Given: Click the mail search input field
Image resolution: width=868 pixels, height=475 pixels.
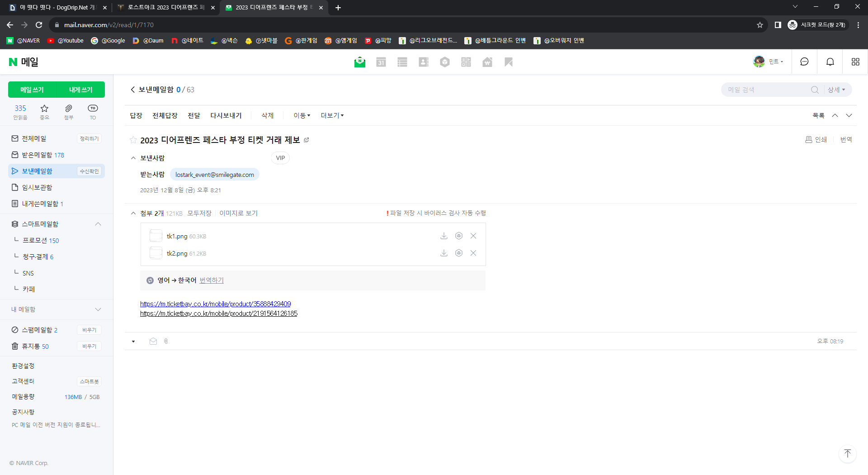Looking at the screenshot, I should click(766, 90).
